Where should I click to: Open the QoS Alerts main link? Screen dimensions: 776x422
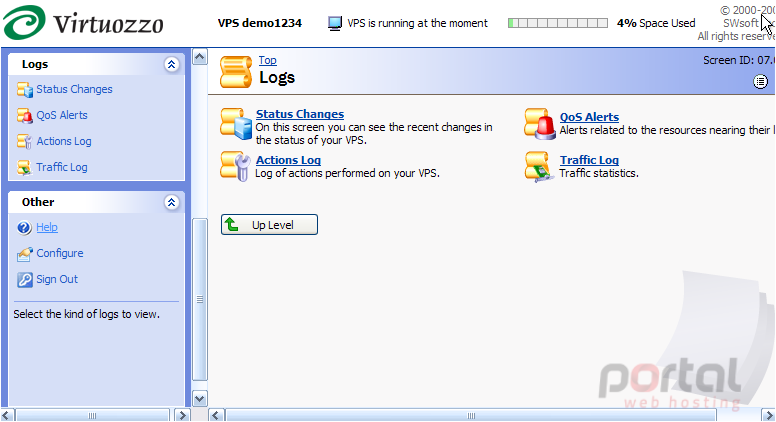[x=589, y=117]
